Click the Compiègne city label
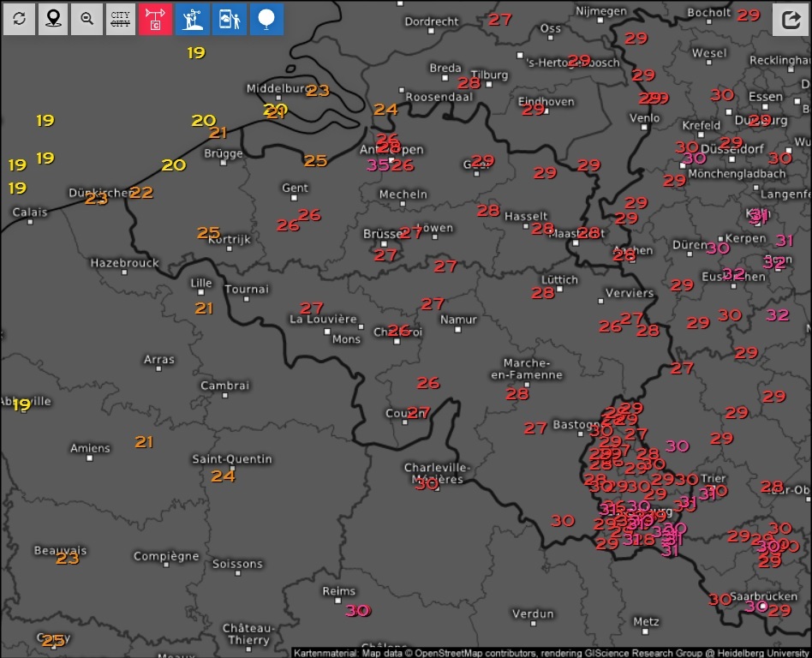 [166, 556]
